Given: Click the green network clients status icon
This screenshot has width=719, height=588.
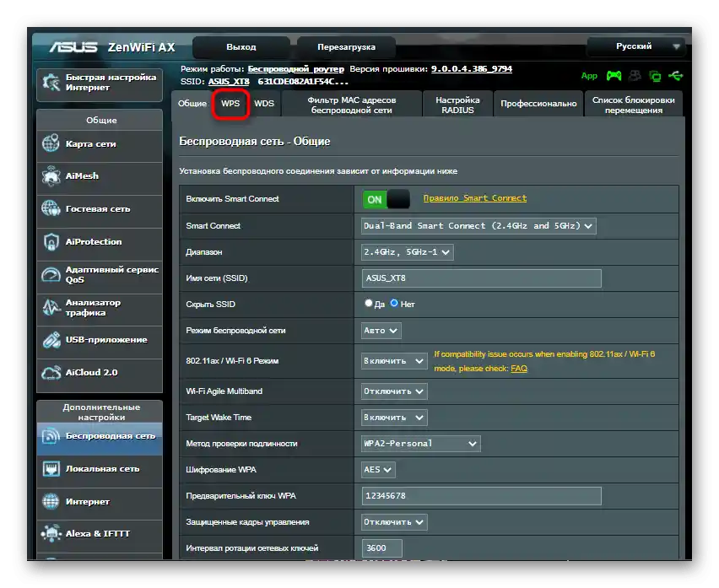Looking at the screenshot, I should pos(655,76).
